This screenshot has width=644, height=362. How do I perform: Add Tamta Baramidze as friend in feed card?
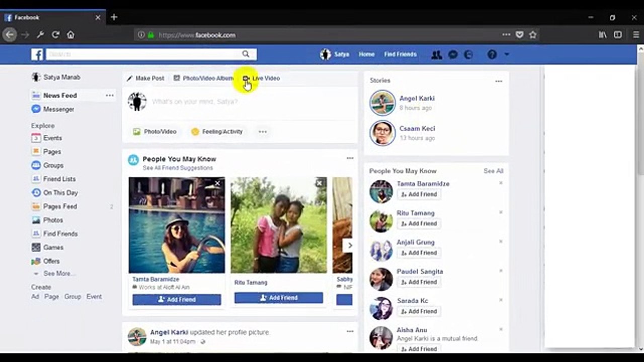(177, 300)
